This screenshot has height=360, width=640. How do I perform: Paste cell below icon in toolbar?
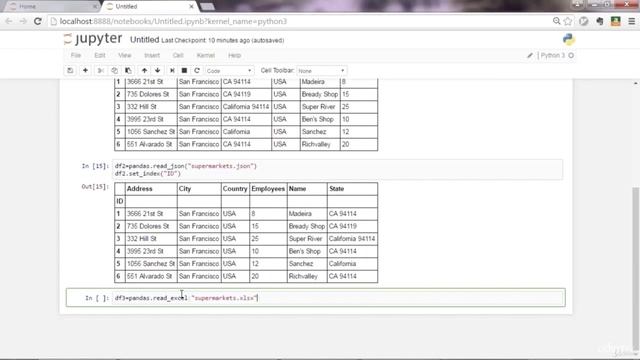click(x=128, y=71)
